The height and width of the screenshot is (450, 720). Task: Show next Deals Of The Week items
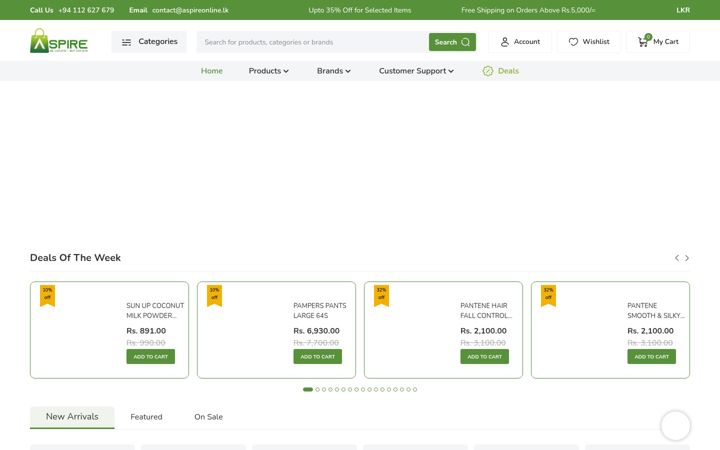click(x=687, y=258)
